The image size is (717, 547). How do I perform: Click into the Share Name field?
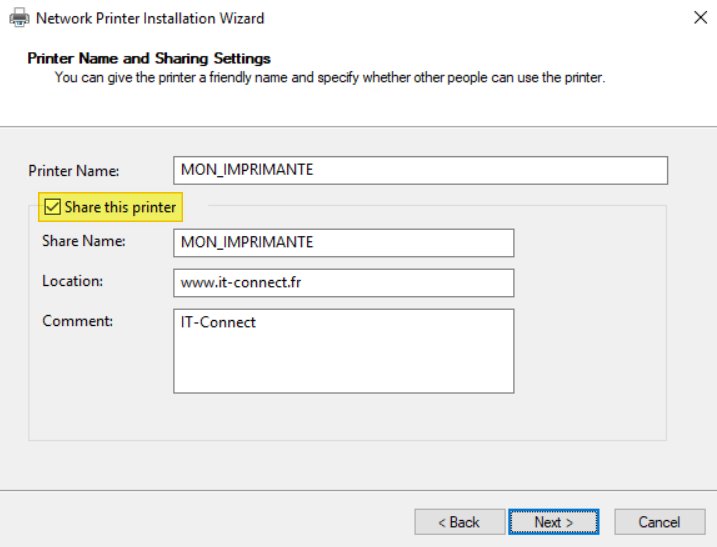[x=343, y=243]
